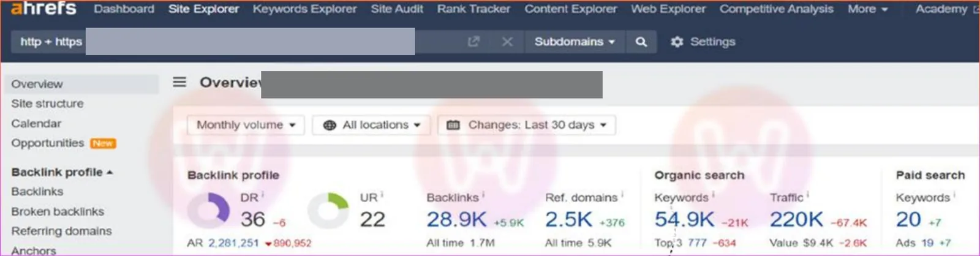Open Web Explorer

point(668,9)
